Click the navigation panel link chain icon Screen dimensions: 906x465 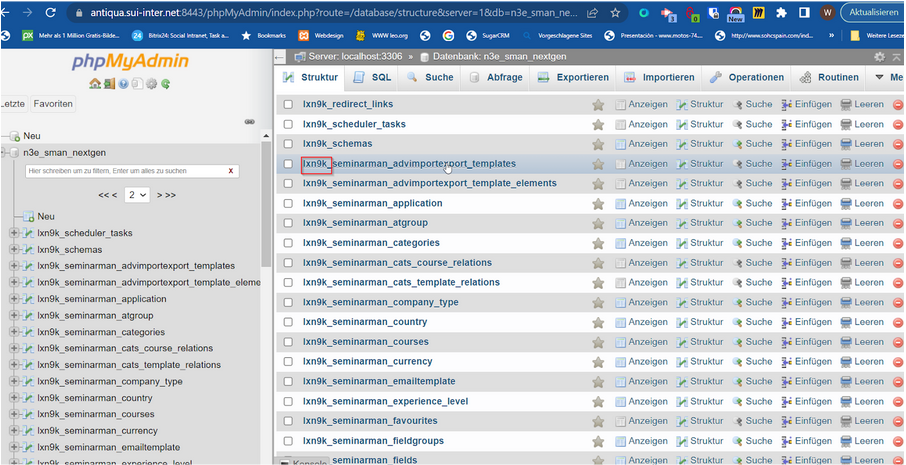[x=249, y=122]
